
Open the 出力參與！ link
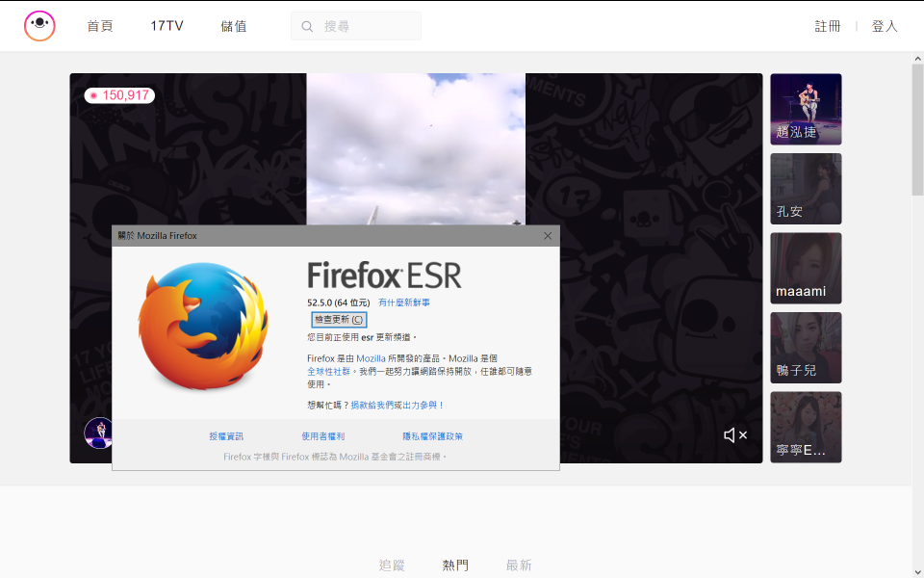(x=423, y=406)
